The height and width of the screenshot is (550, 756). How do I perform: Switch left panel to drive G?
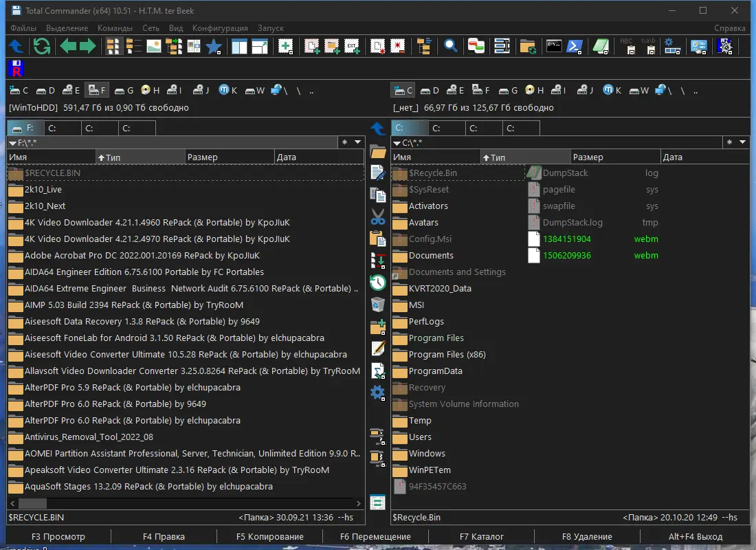point(124,90)
